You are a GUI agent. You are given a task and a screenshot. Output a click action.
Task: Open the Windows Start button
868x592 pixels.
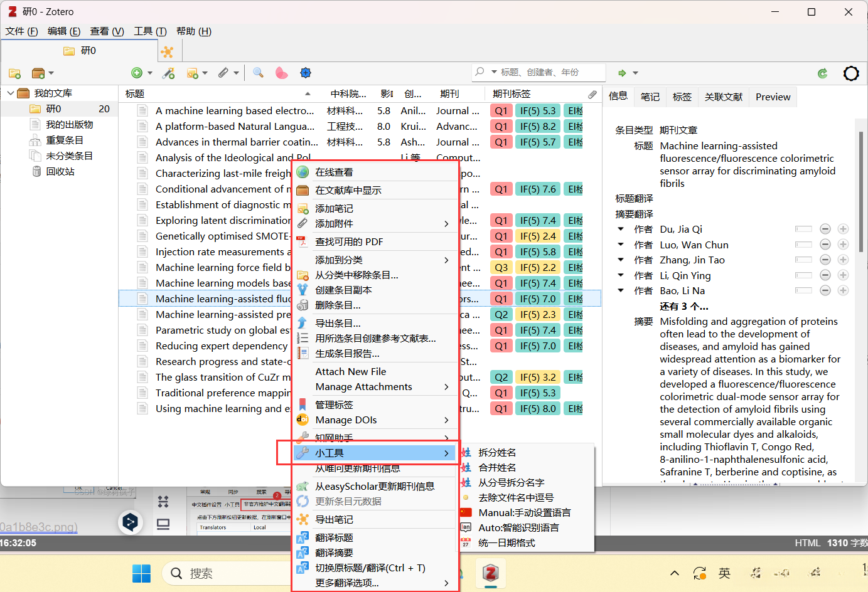[x=142, y=573]
